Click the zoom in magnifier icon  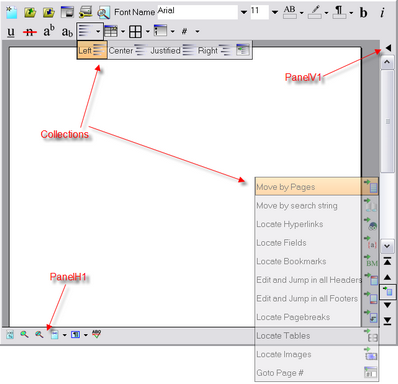[24, 334]
